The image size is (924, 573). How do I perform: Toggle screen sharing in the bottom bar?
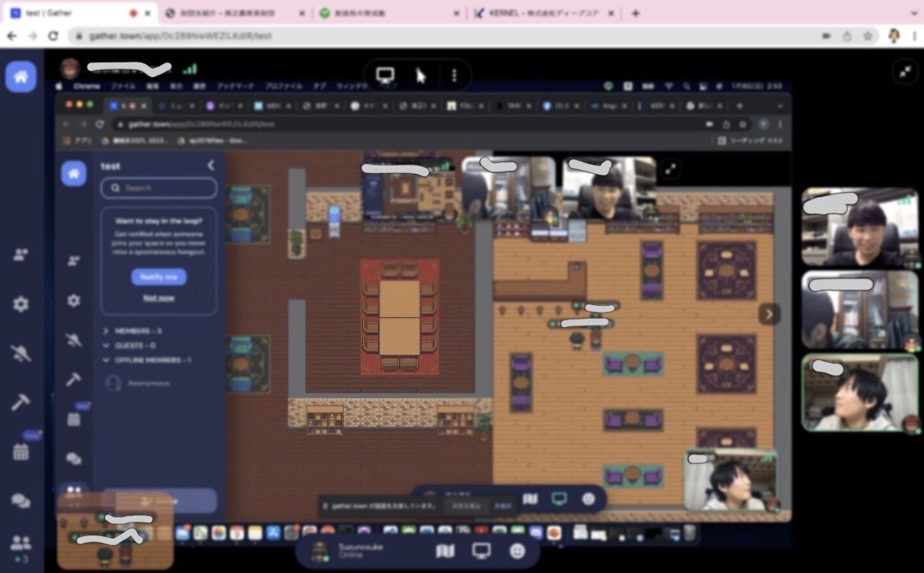click(481, 551)
